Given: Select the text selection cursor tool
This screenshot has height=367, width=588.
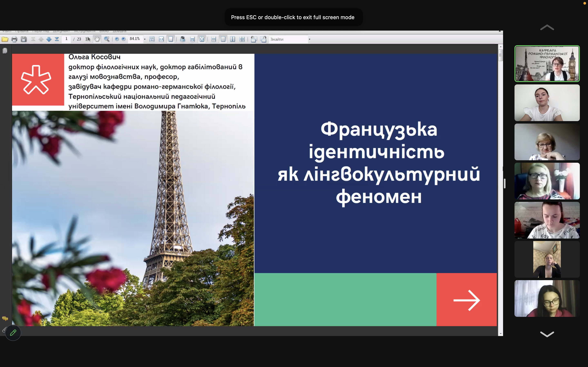Looking at the screenshot, I should (x=88, y=39).
